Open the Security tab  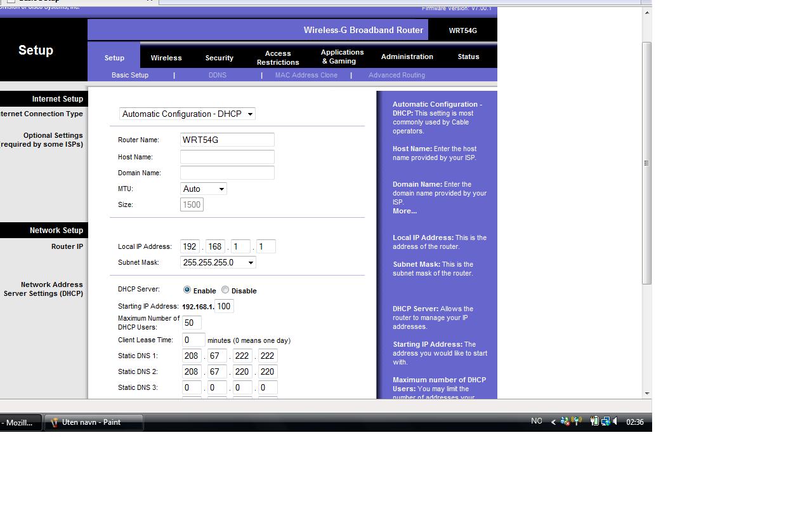[x=219, y=58]
